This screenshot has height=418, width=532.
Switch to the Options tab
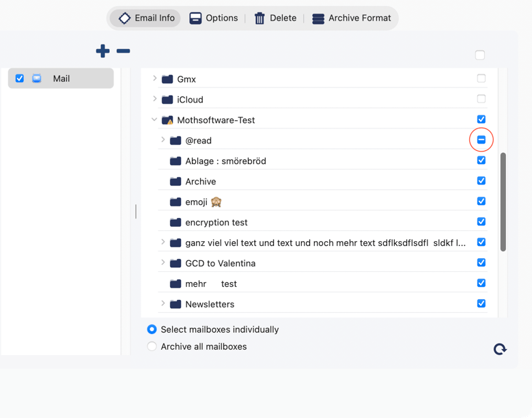click(x=213, y=18)
